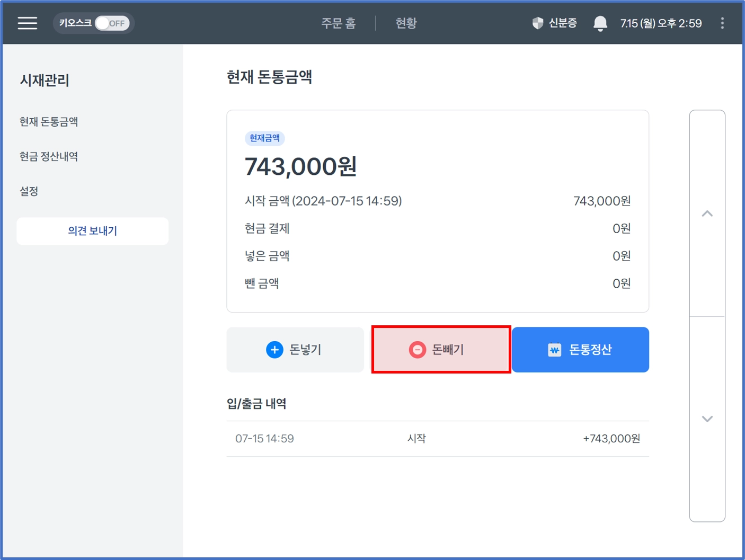Click the 현재금액 badge label

coord(264,138)
